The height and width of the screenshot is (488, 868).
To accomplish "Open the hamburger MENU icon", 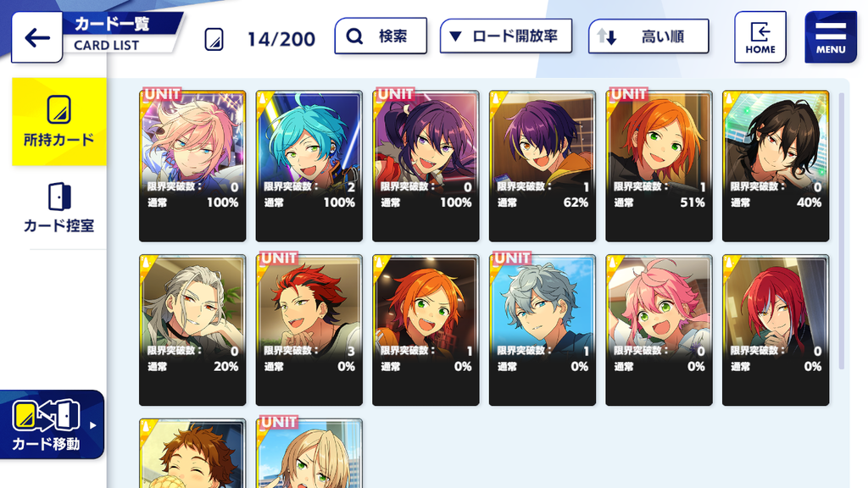I will point(831,37).
